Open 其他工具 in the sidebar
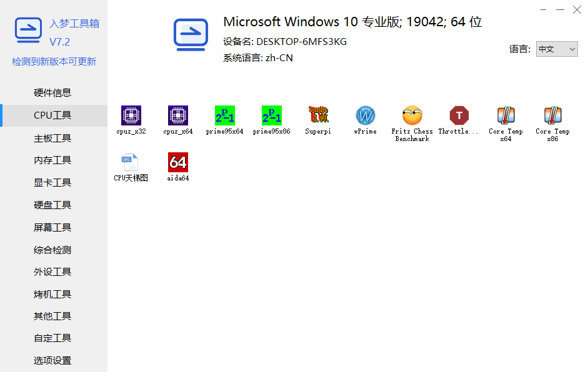 [54, 316]
